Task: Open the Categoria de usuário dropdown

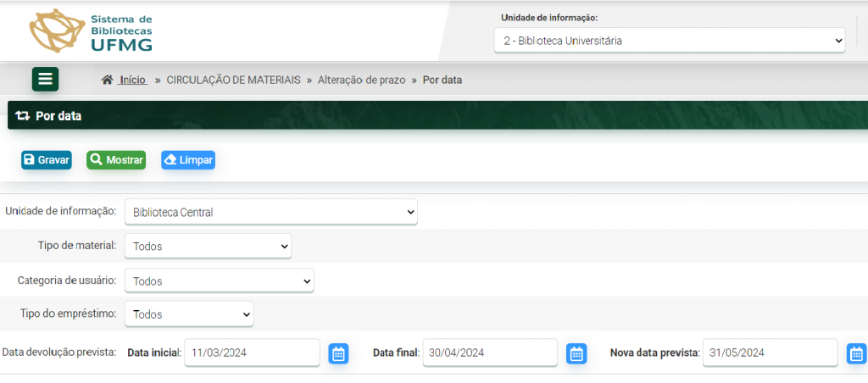Action: click(x=219, y=280)
